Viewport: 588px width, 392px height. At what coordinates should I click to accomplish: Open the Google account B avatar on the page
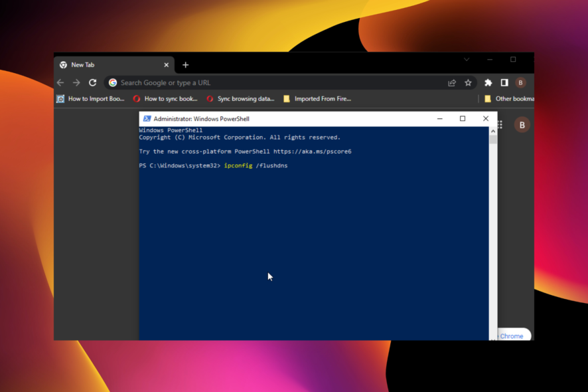pos(522,125)
